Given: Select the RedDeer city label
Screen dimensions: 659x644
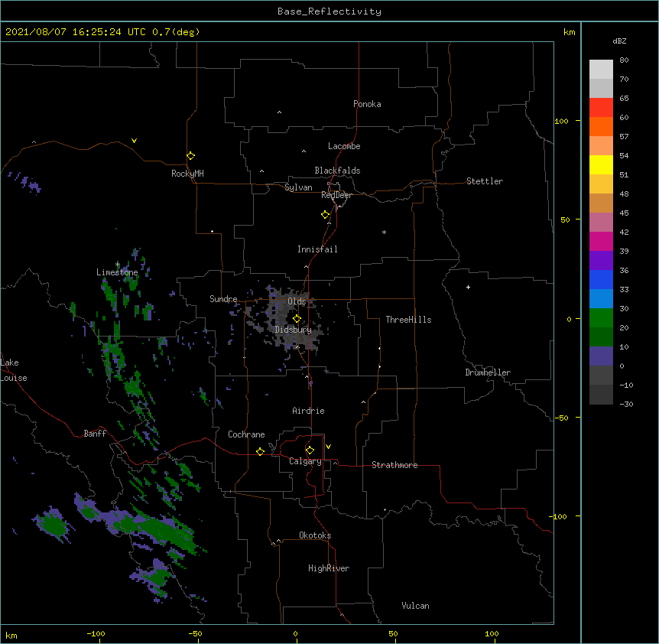Looking at the screenshot, I should click(337, 195).
